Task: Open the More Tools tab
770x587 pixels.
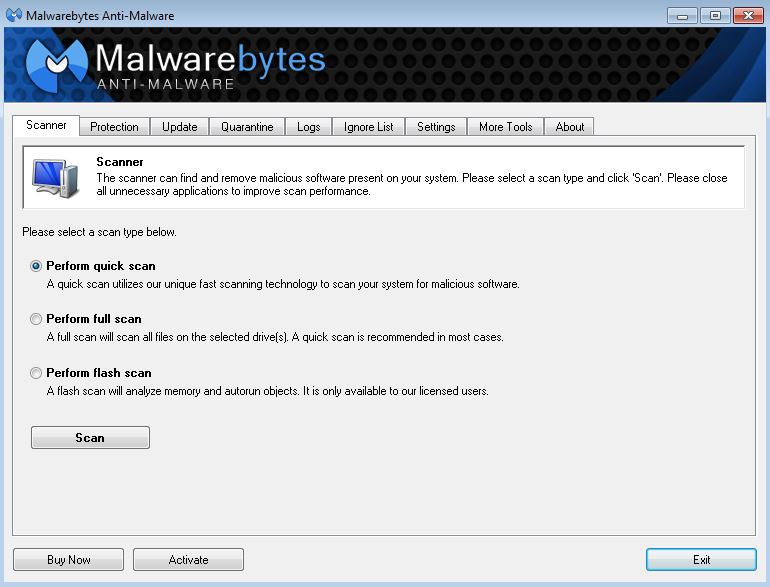Action: click(505, 127)
